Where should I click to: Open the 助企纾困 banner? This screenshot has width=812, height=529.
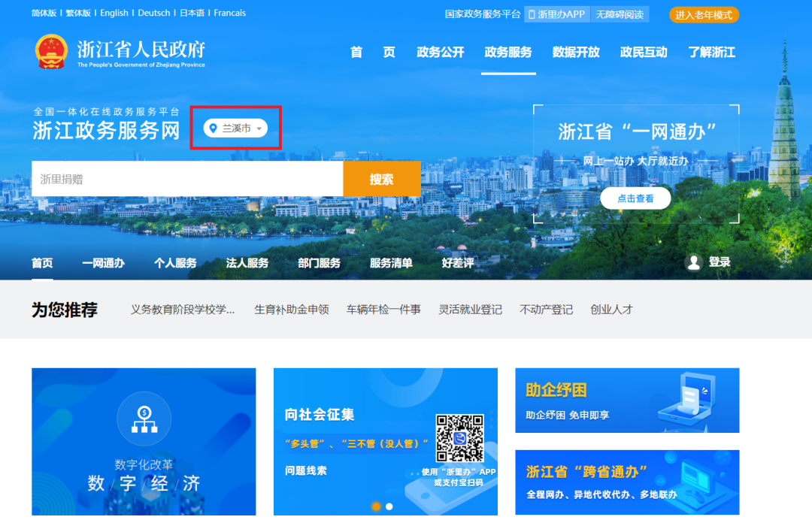tap(627, 400)
